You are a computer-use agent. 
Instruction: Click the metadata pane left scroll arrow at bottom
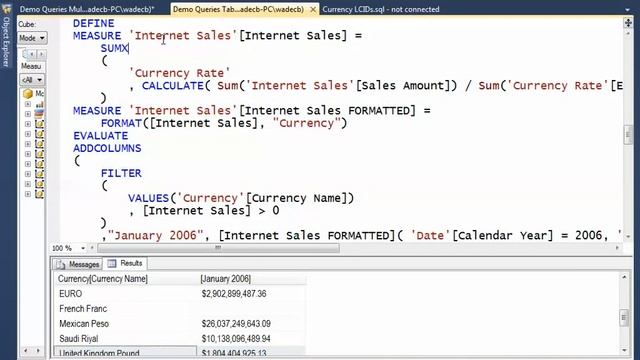(x=26, y=351)
